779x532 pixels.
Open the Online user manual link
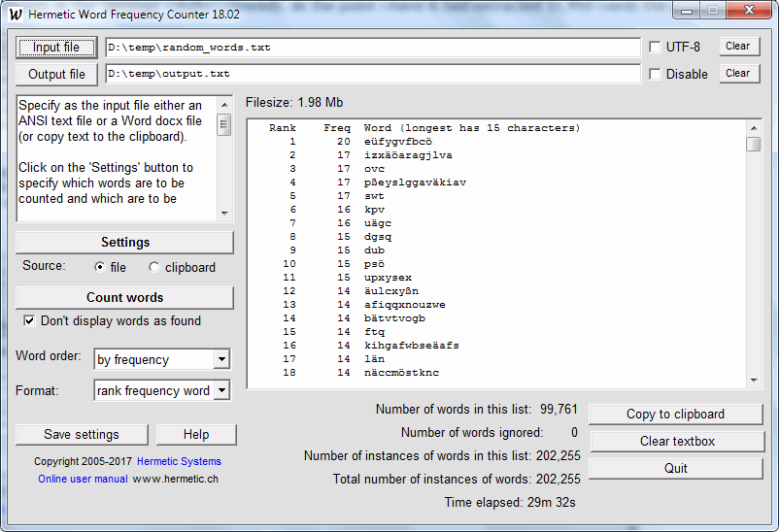83,479
